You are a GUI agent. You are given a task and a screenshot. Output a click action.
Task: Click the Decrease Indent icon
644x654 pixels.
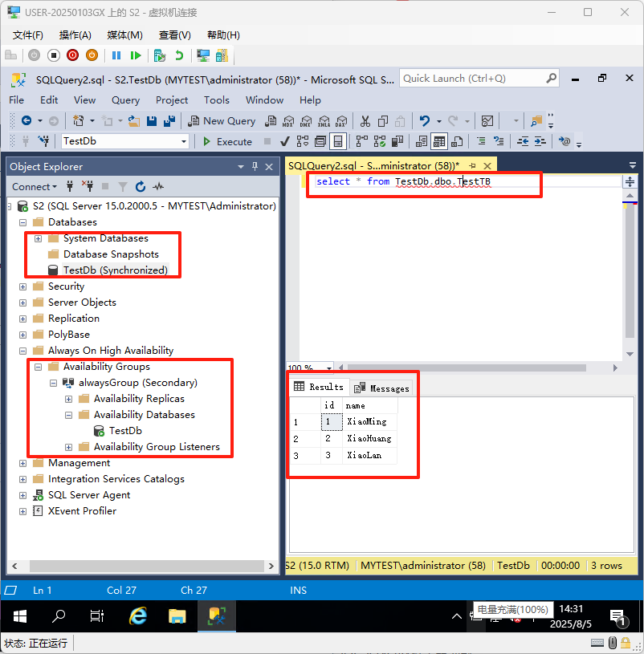(x=523, y=141)
